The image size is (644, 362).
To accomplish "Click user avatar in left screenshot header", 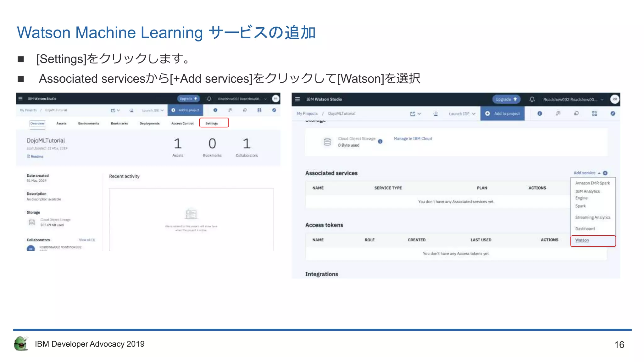I will [x=275, y=99].
